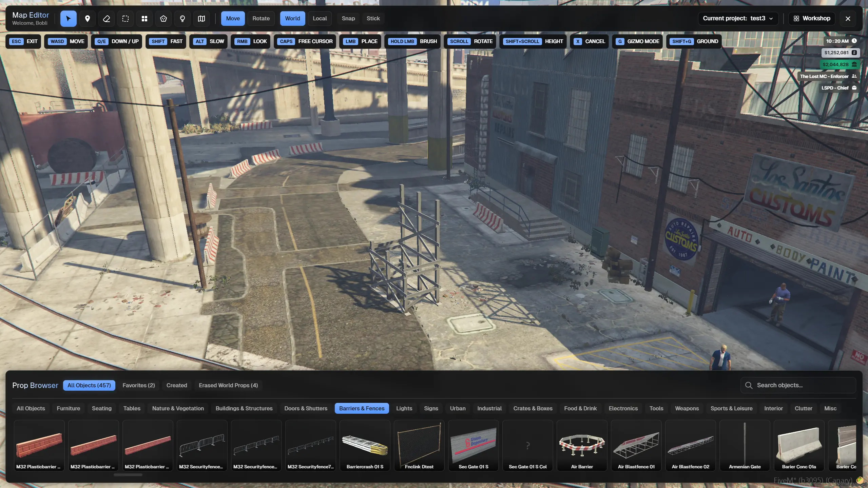The image size is (868, 488).
Task: Open the pentagon zone tool icon
Action: (x=163, y=18)
